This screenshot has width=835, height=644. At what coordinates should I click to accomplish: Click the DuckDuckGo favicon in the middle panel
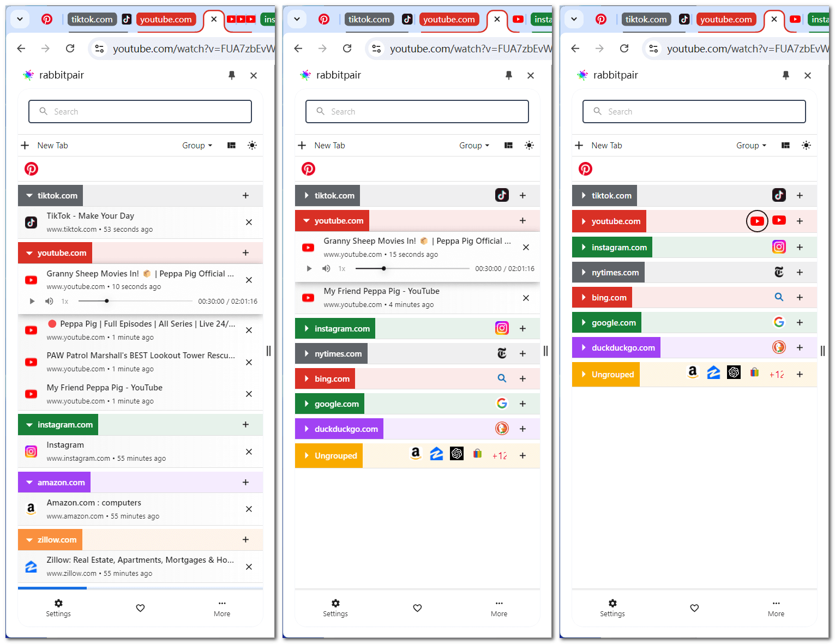(502, 429)
